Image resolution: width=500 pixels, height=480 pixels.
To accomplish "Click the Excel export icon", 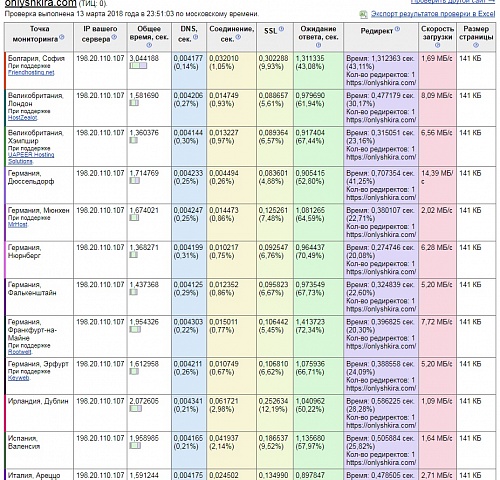I will [363, 14].
